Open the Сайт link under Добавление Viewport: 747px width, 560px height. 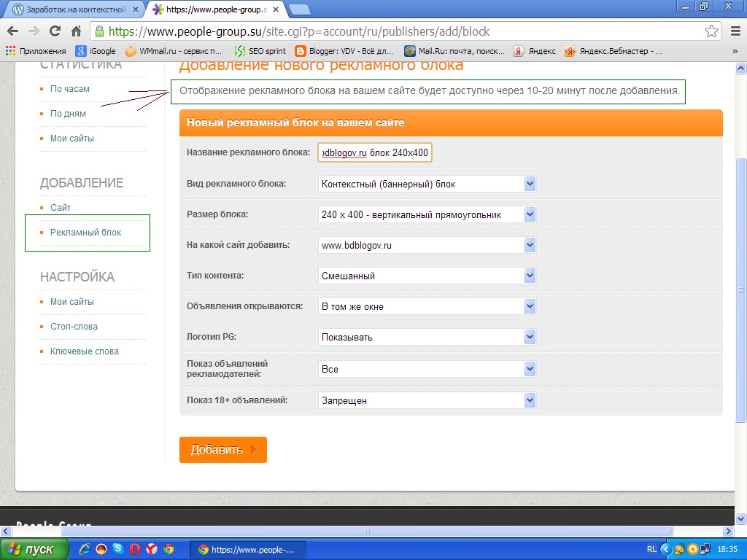(x=61, y=207)
